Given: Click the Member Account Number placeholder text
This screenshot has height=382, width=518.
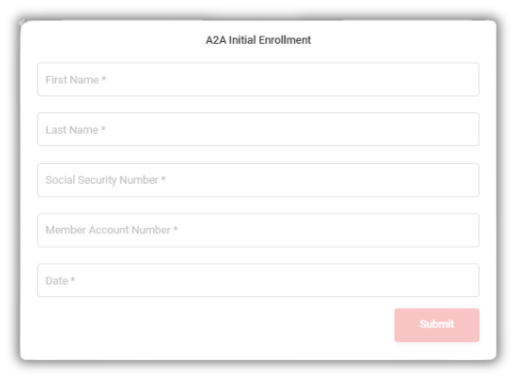Looking at the screenshot, I should pyautogui.click(x=108, y=230).
